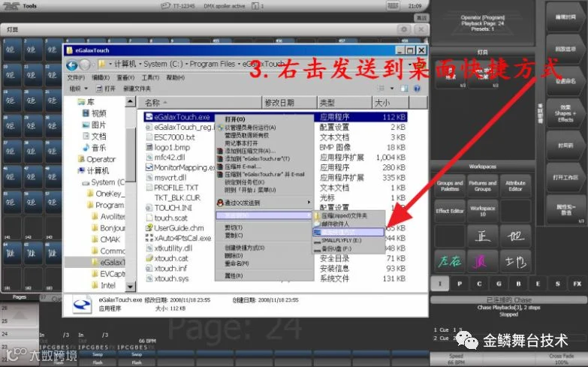The width and height of the screenshot is (588, 367).
Task: Click the Speed 66 BPM control
Action: [x=456, y=359]
